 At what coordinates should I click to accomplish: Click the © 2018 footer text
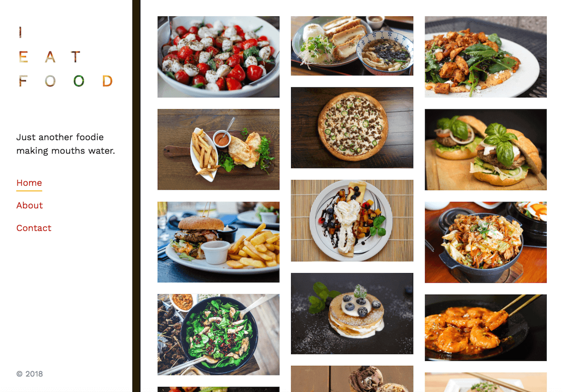(x=30, y=374)
